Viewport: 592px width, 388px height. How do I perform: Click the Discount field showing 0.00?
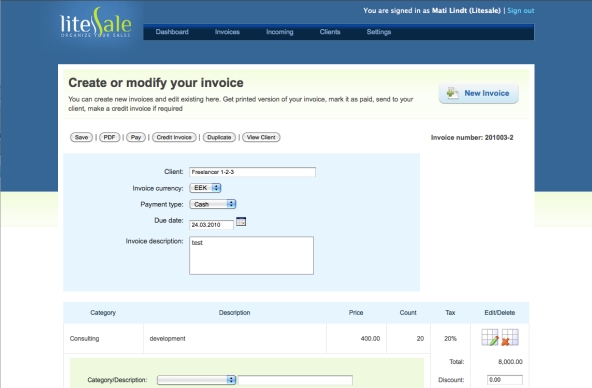pos(505,380)
